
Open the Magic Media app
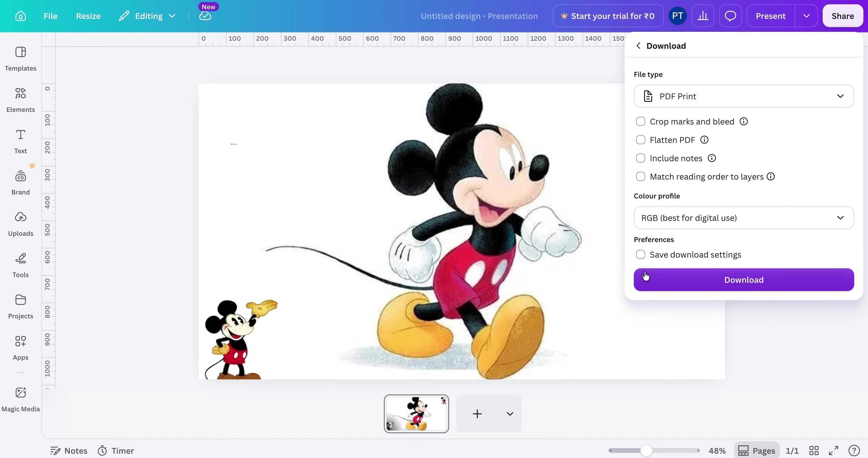pos(21,399)
